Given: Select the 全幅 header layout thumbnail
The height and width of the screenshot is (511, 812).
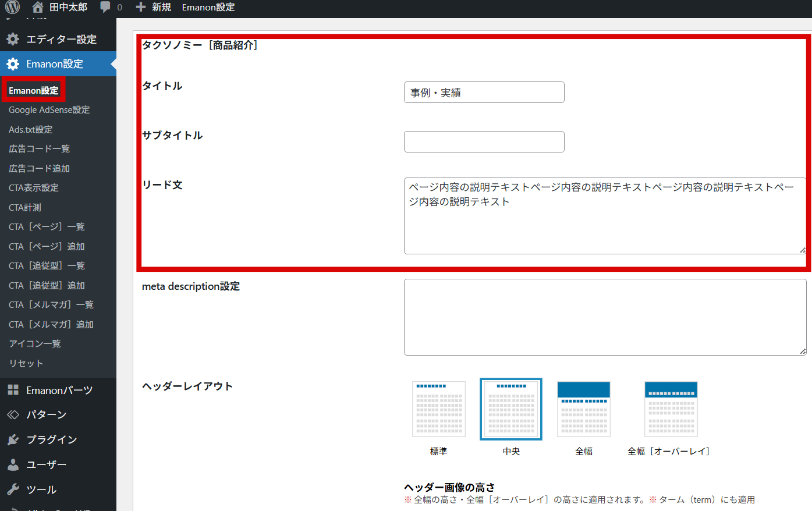Looking at the screenshot, I should pos(584,409).
